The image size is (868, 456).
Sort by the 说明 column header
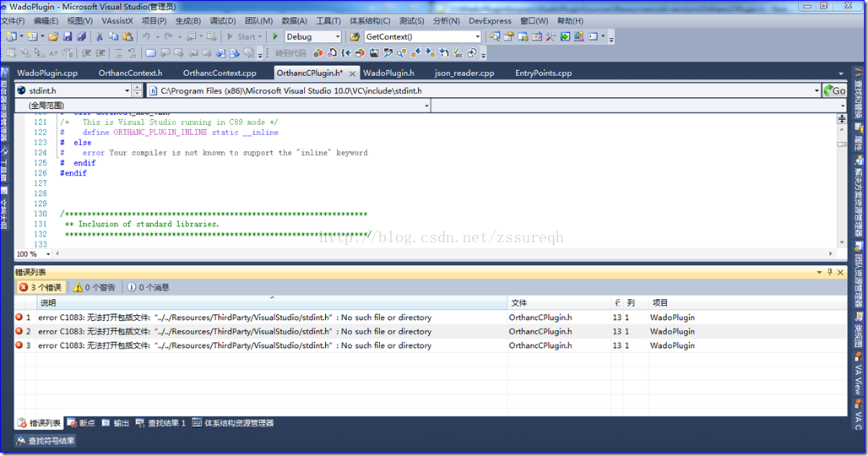tap(271, 302)
